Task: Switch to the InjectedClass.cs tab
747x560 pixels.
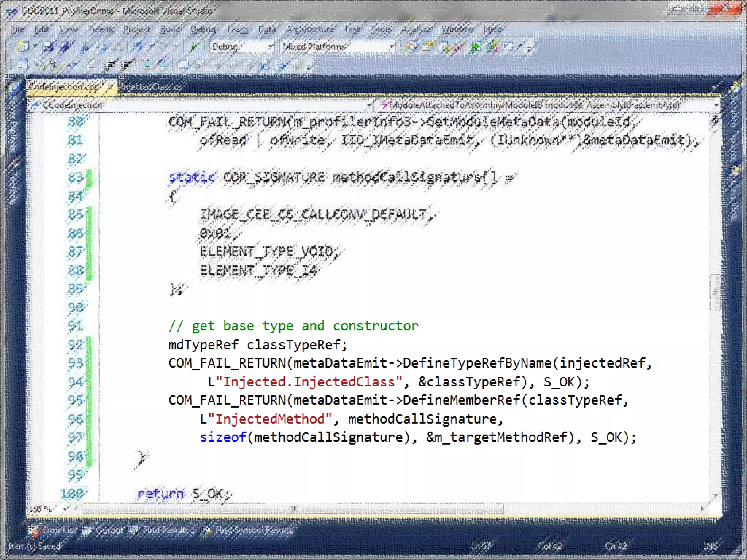Action: 150,87
